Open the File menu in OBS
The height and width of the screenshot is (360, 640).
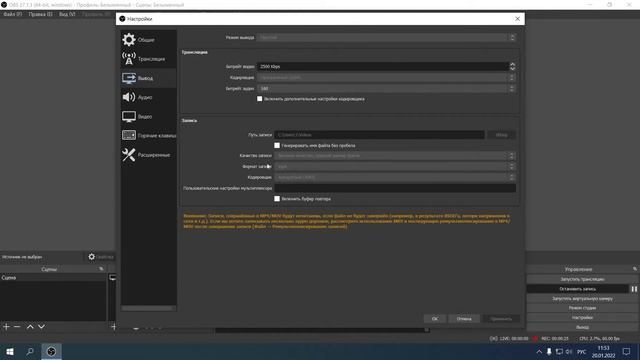pyautogui.click(x=13, y=14)
